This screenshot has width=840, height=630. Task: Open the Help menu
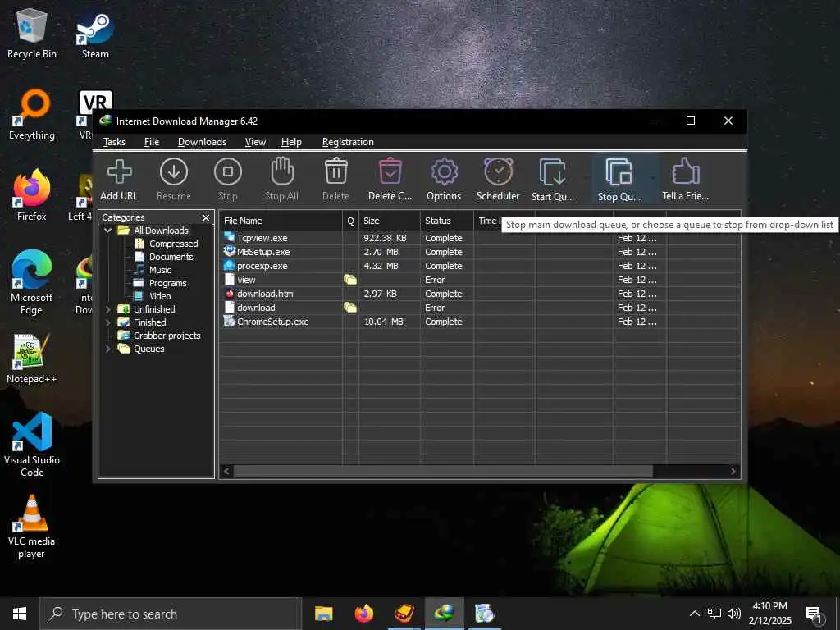pyautogui.click(x=291, y=142)
